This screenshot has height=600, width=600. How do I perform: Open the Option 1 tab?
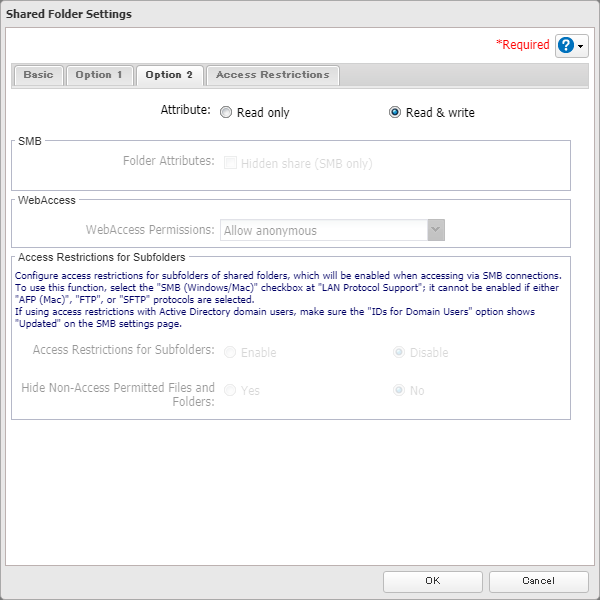tap(100, 75)
